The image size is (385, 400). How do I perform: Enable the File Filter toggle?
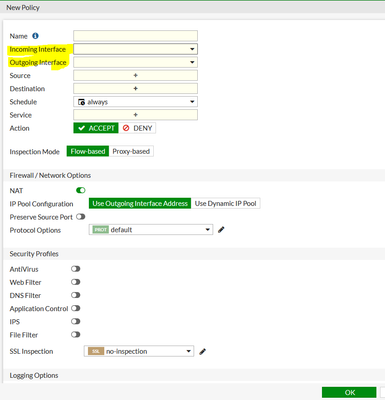coord(76,334)
